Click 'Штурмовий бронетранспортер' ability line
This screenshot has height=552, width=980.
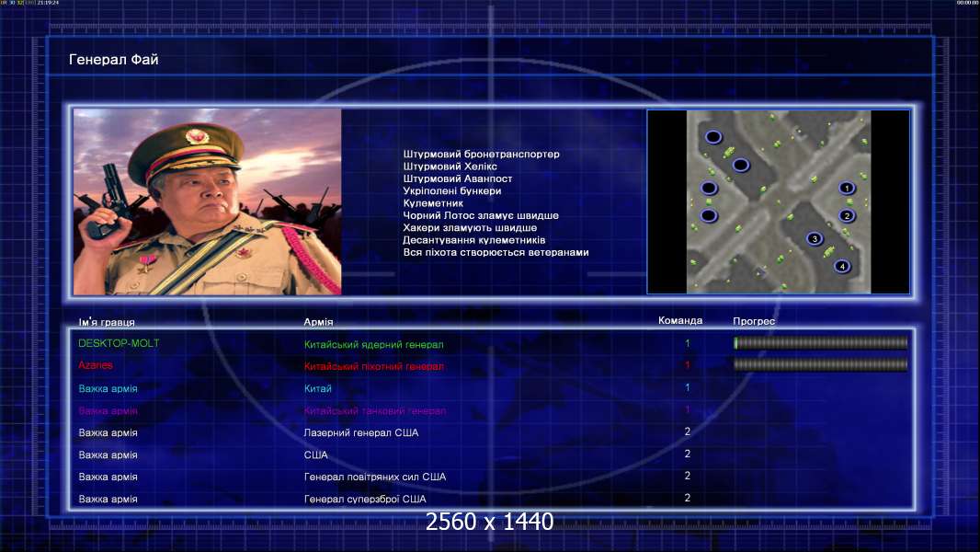[x=481, y=154]
